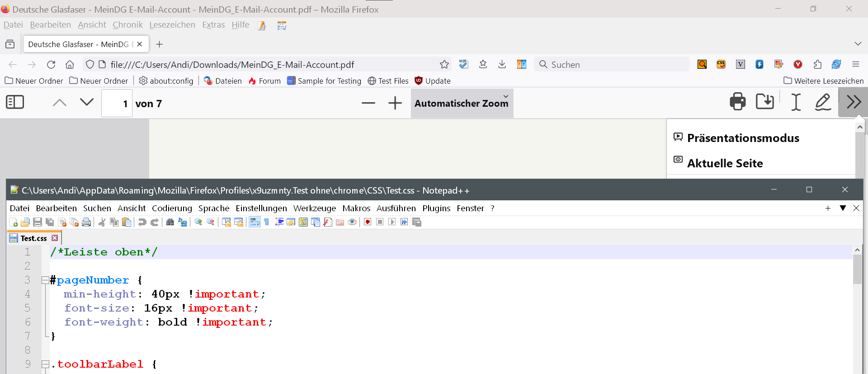The width and height of the screenshot is (868, 374).
Task: Open the Automatischer Zoom dropdown
Action: [x=462, y=104]
